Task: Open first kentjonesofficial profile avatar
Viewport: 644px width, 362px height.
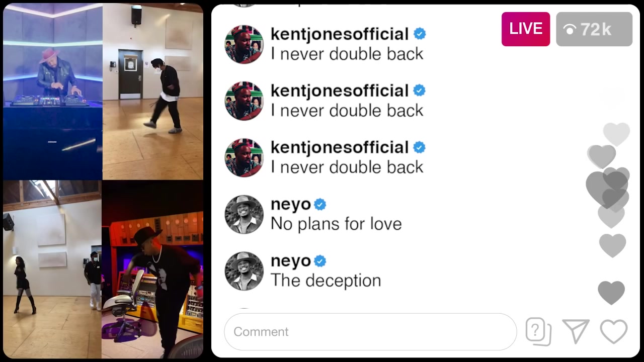Action: (244, 44)
